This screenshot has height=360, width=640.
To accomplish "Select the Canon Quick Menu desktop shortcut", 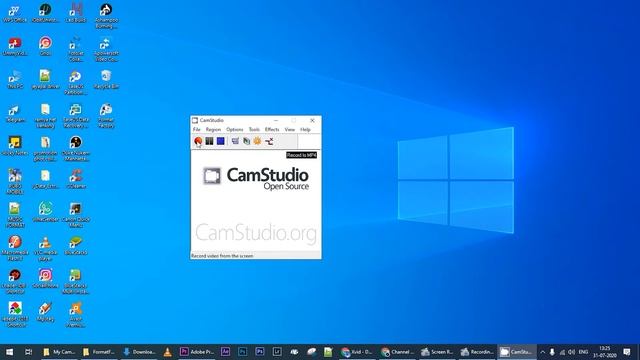I will tap(76, 215).
